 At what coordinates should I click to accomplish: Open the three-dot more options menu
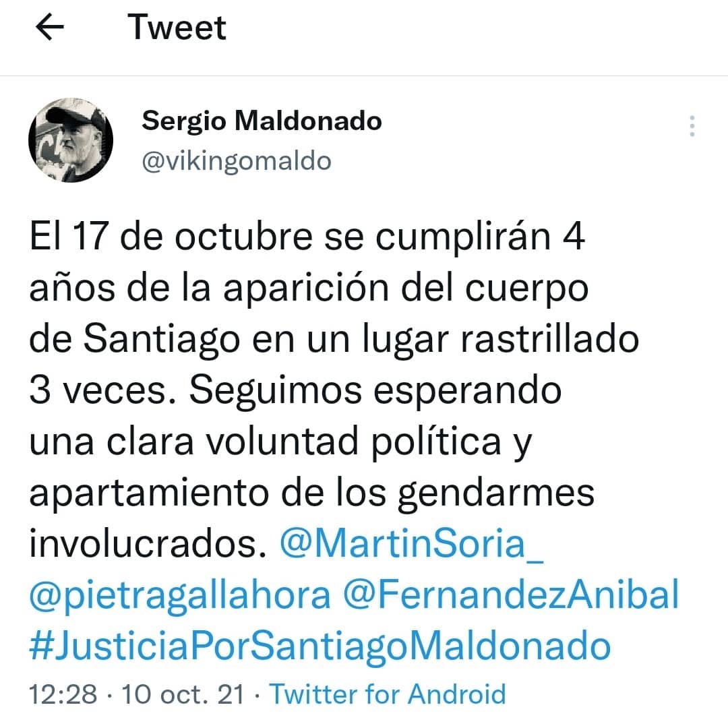click(x=692, y=126)
